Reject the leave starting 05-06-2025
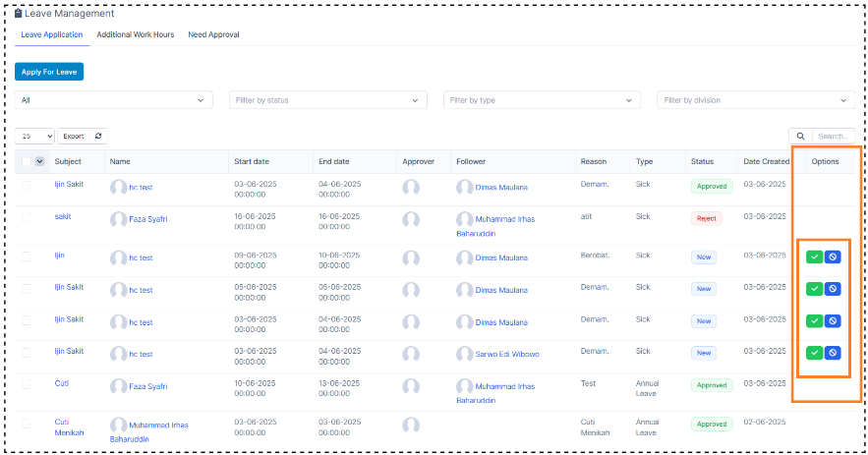 click(833, 289)
